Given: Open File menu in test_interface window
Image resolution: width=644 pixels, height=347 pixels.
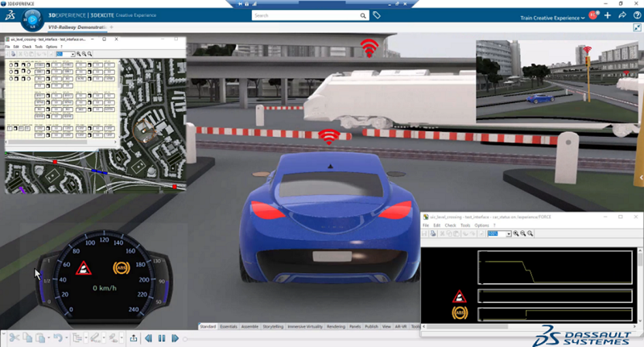Looking at the screenshot, I should pyautogui.click(x=7, y=47).
